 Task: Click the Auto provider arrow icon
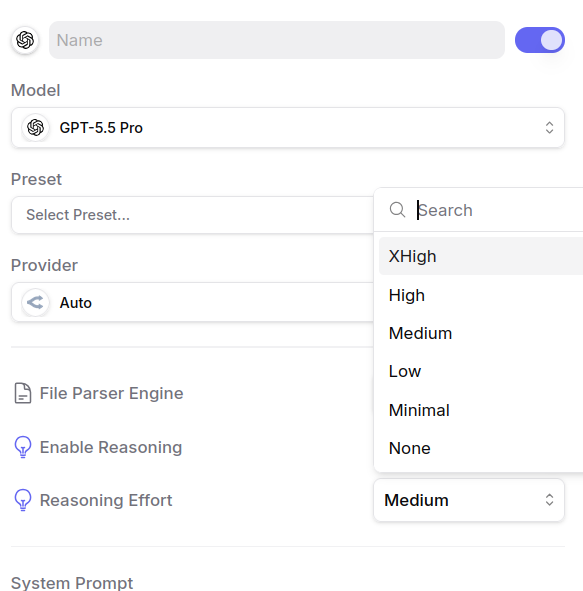click(x=35, y=302)
